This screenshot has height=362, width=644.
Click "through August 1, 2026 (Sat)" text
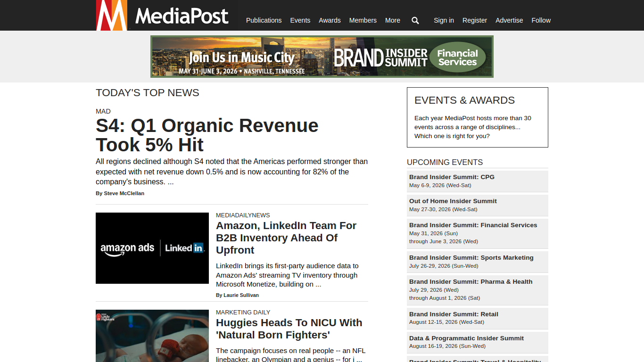click(445, 298)
